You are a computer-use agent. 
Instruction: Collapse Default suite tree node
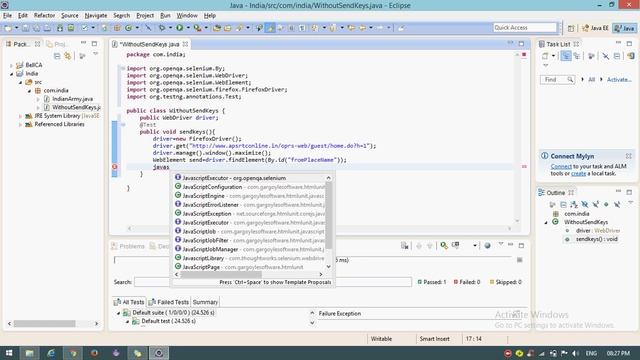[119, 313]
